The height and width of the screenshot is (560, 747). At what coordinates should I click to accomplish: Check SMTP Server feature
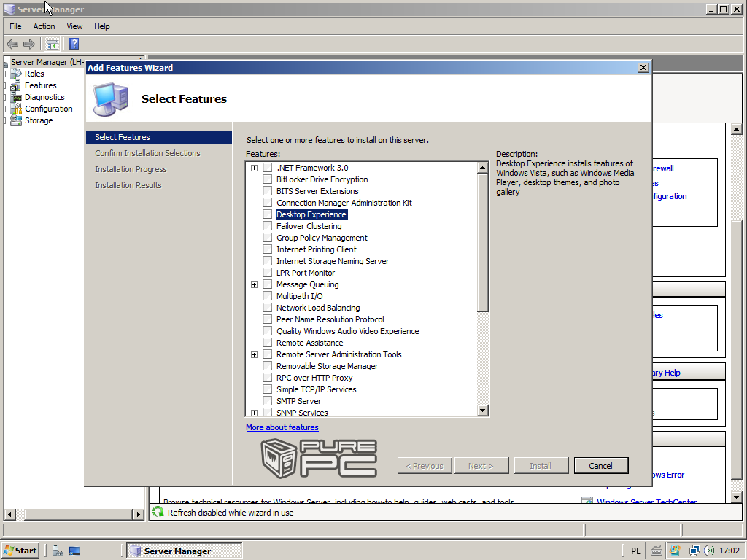tap(268, 401)
